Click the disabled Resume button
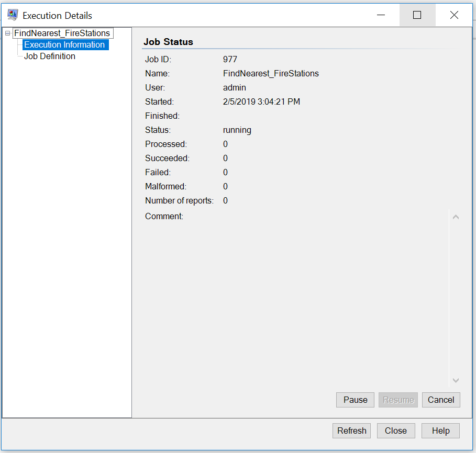This screenshot has height=453, width=476. pyautogui.click(x=398, y=400)
